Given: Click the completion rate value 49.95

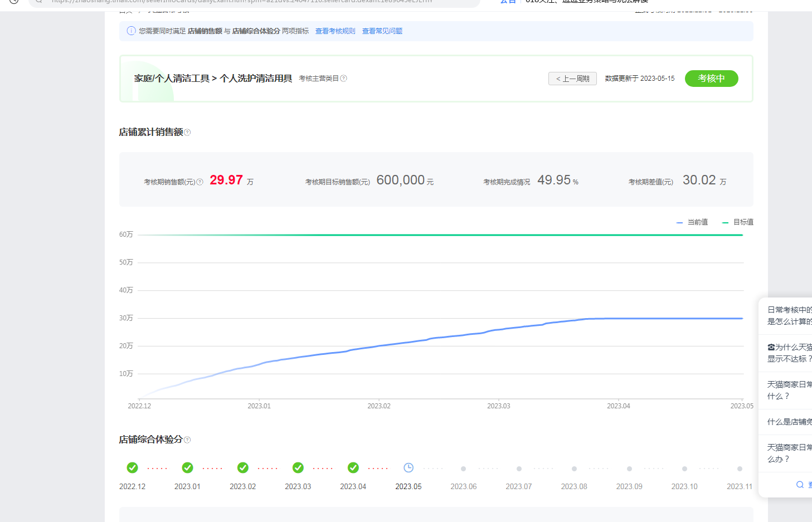Looking at the screenshot, I should (x=554, y=180).
